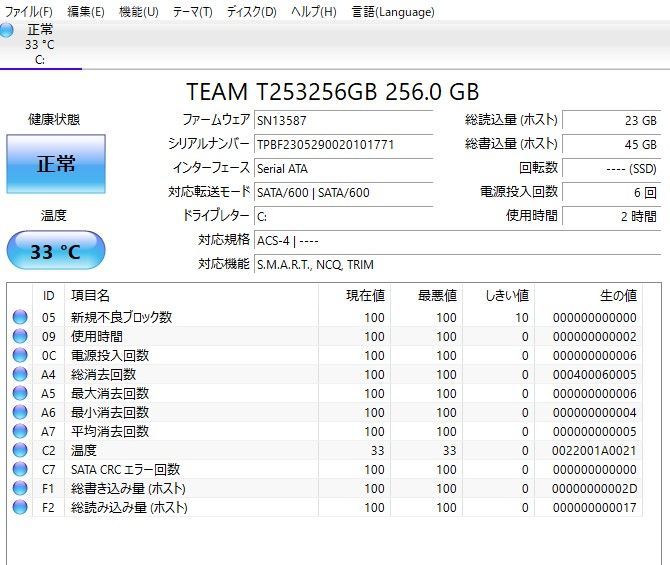Click status icon for row A4 総消去回数
Screen dimensions: 670x565
(x=20, y=374)
